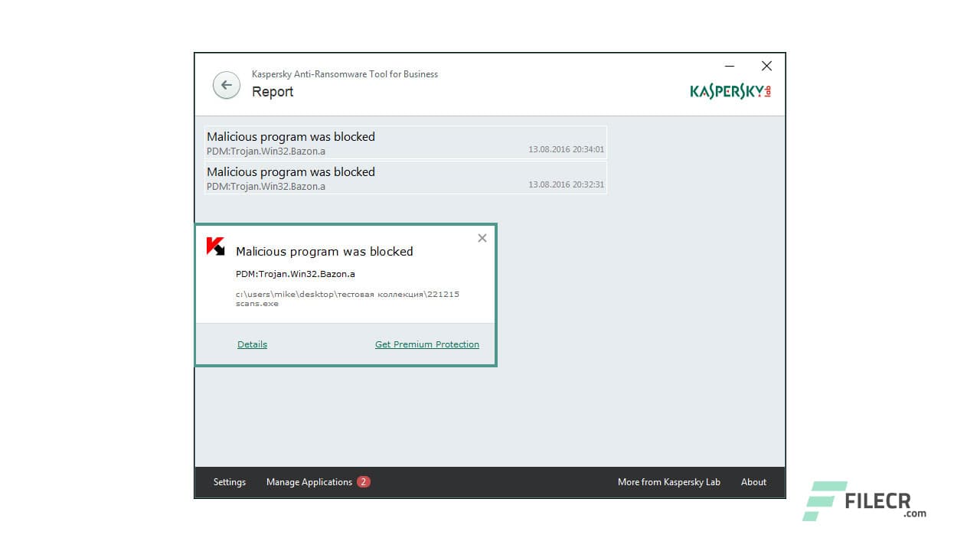Click the Report title heading
This screenshot has width=980, height=551.
273,91
